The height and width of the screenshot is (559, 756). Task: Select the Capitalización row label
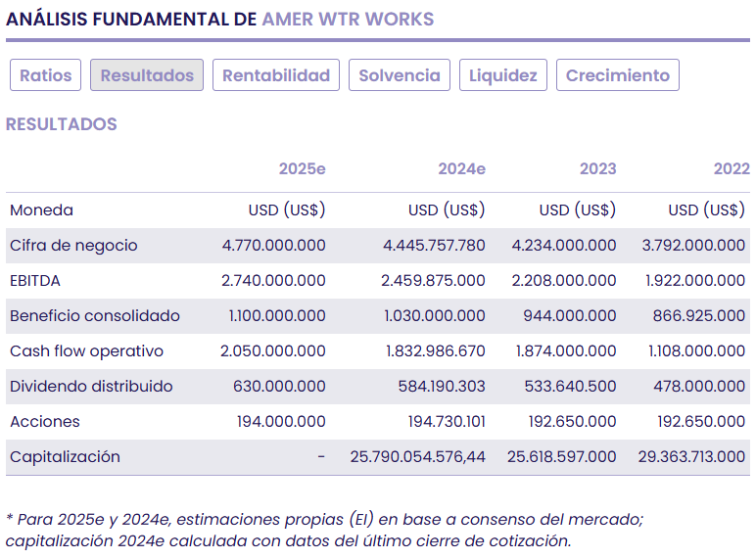pos(65,456)
